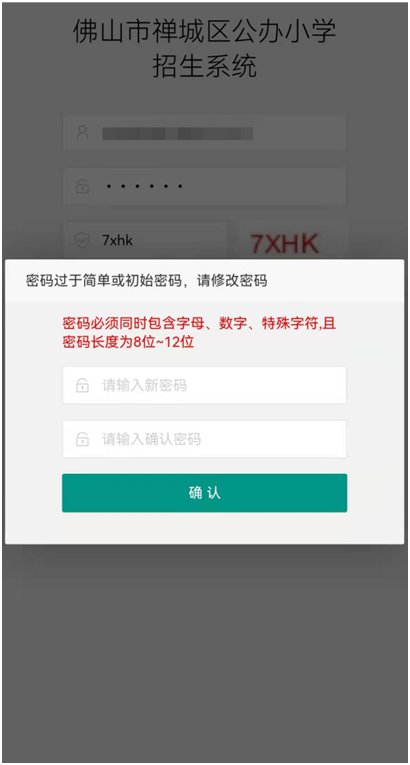Click the lock icon in the 请输入确认密码 field
Screen dimensions: 410x765
(82, 440)
